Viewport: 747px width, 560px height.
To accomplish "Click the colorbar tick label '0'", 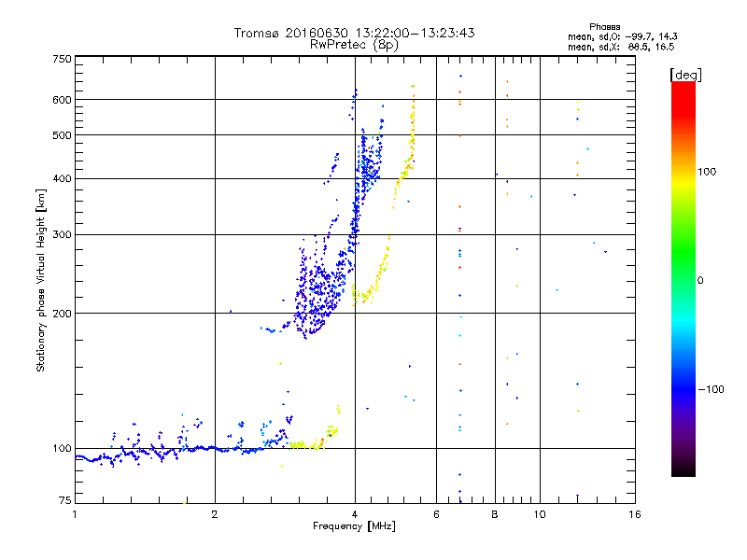I will pyautogui.click(x=700, y=280).
